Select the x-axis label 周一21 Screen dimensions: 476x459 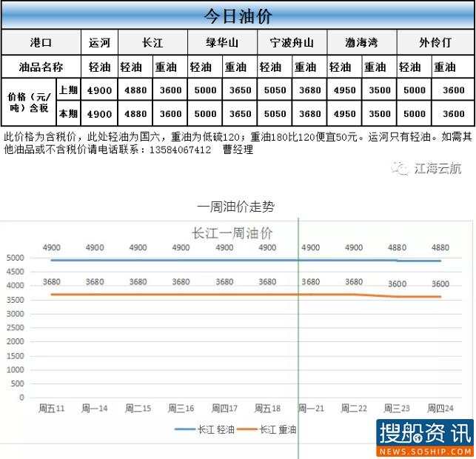311,409
